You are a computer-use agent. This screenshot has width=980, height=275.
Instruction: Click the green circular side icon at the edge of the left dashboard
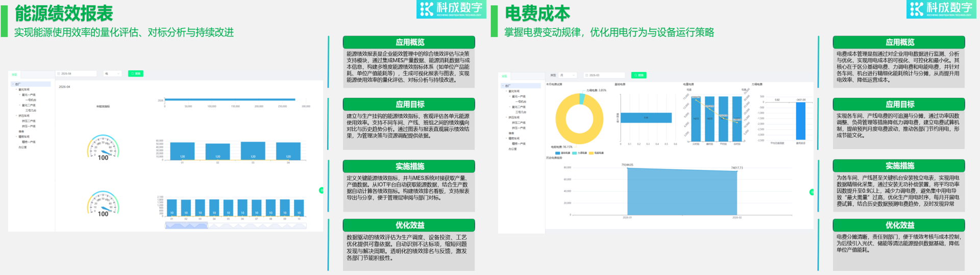pos(321,190)
